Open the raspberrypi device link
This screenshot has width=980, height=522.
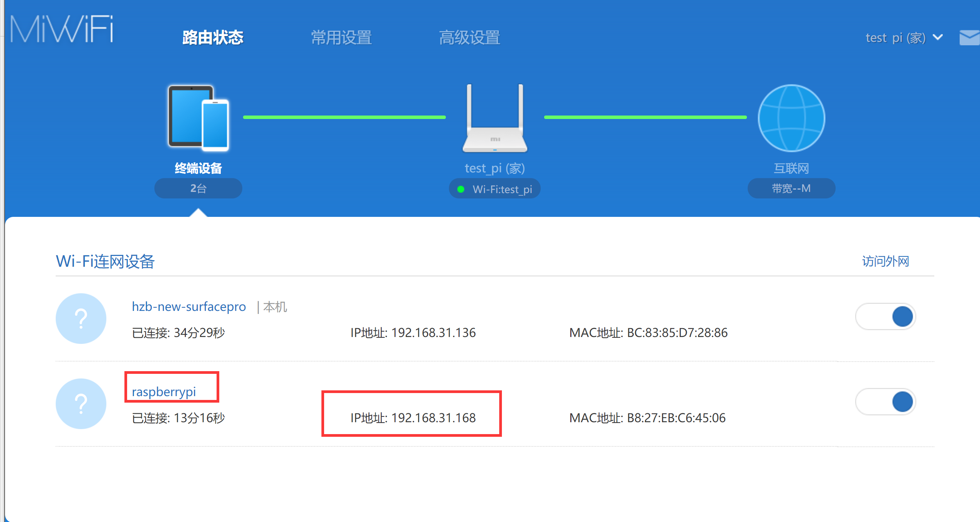(x=164, y=392)
